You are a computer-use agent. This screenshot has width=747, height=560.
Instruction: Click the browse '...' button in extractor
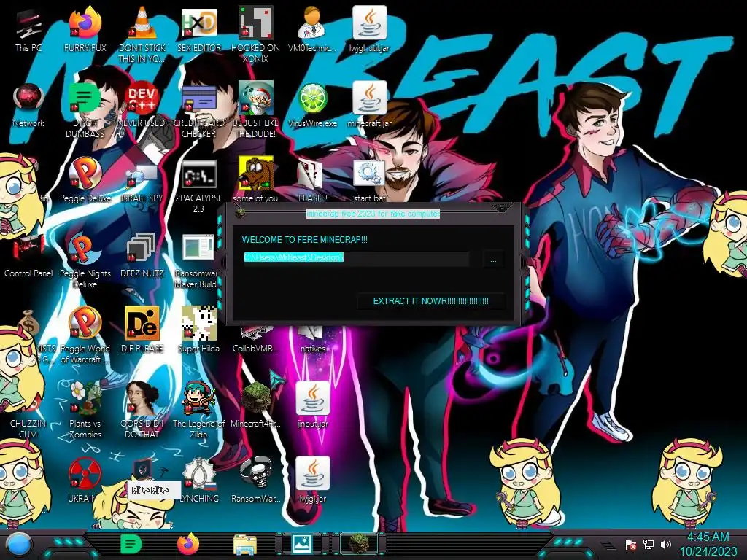point(493,260)
